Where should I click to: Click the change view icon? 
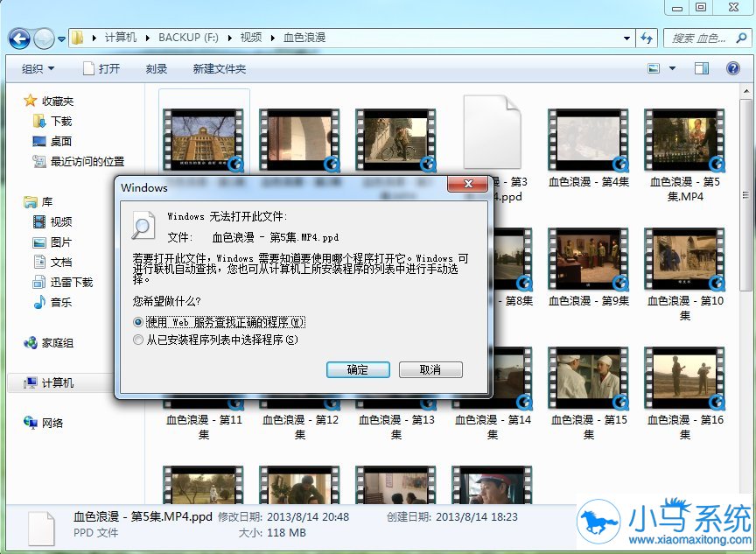click(654, 68)
